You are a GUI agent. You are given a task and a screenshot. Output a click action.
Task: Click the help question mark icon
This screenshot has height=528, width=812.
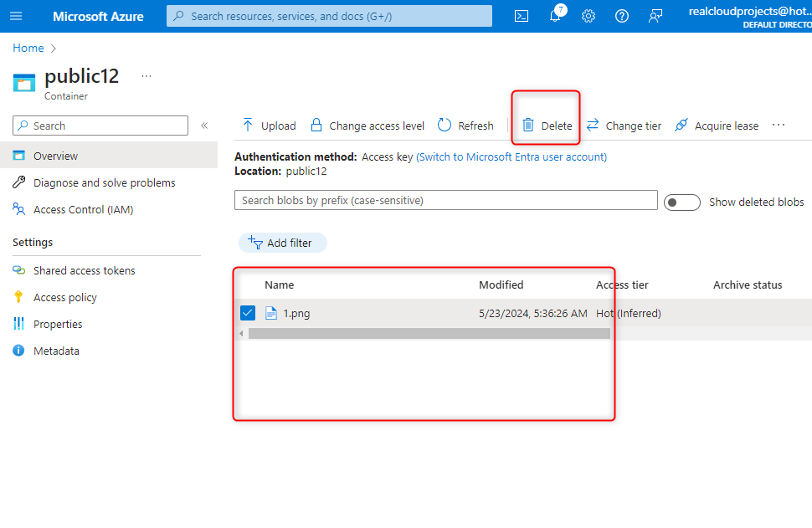[622, 17]
